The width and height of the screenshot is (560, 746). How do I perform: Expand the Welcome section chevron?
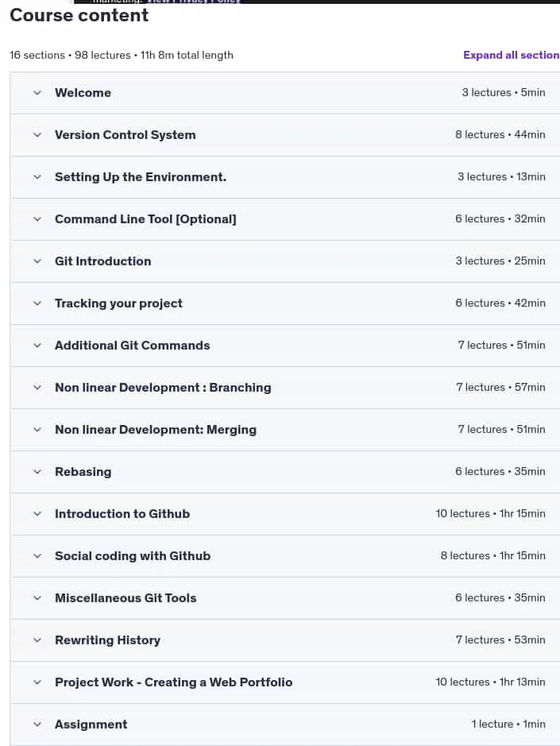(37, 93)
